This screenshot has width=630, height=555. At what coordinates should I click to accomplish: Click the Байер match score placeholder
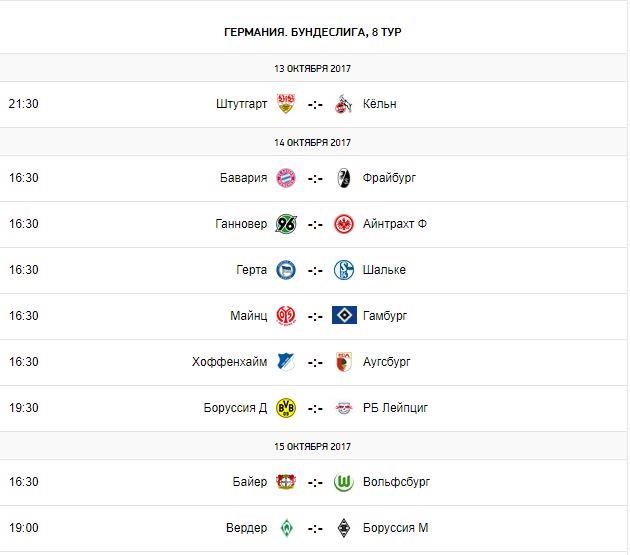tap(315, 482)
